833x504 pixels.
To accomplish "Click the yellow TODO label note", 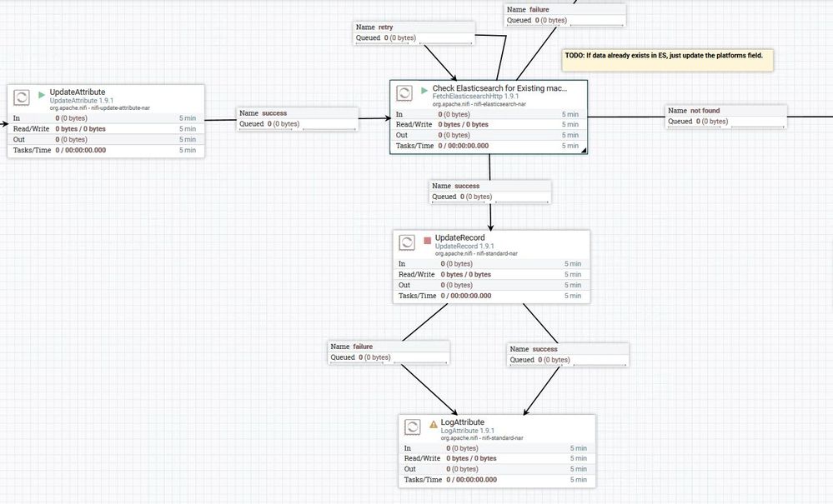I will pos(668,60).
